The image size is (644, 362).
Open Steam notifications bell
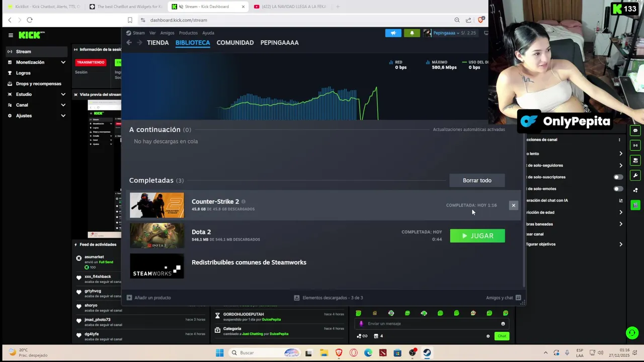click(412, 33)
